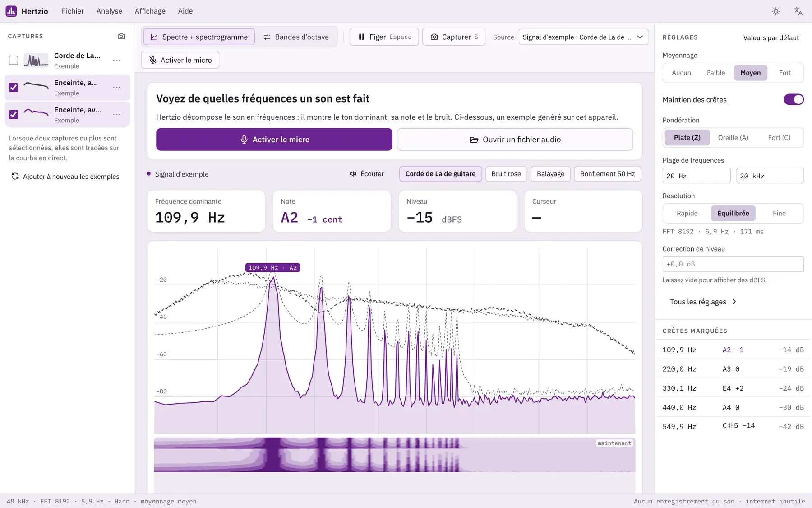
Task: Click the 20 Hz minimum frequency field
Action: [x=697, y=176]
